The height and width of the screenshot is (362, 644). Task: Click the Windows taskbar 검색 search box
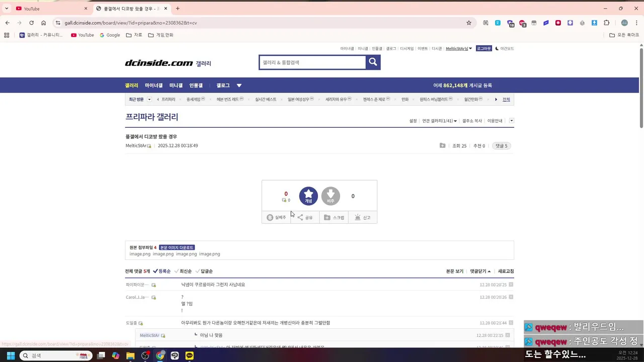55,355
